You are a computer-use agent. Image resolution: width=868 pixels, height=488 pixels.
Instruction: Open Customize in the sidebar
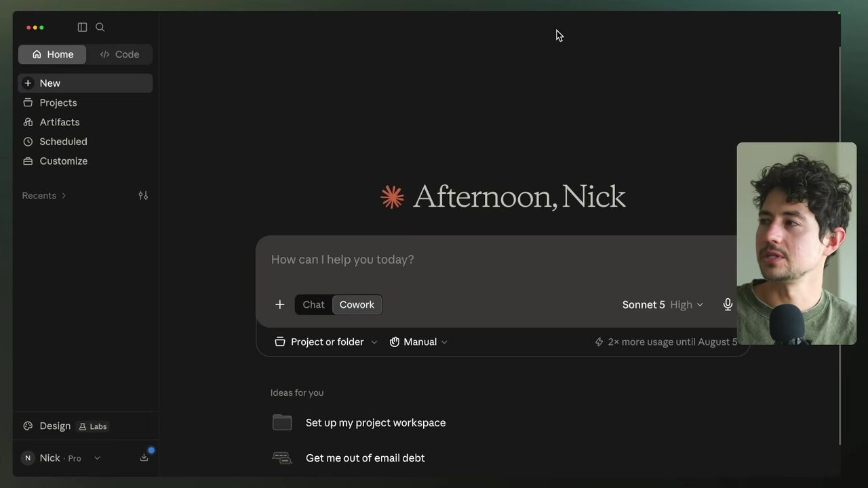(x=85, y=161)
